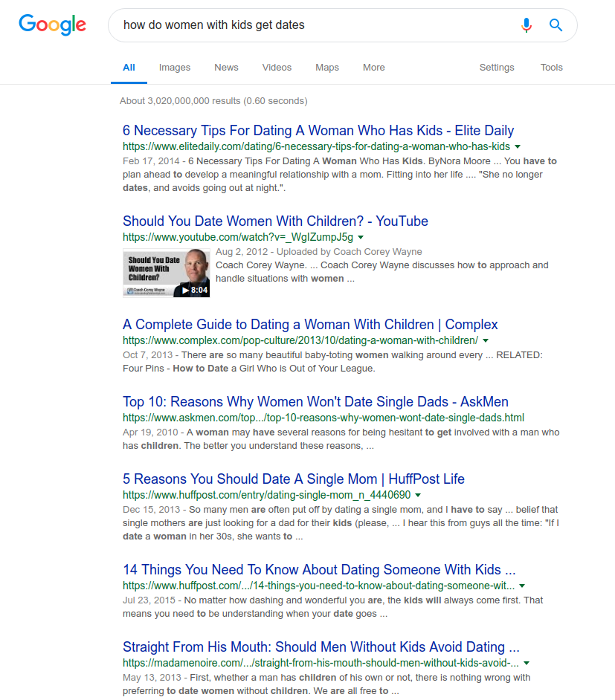
Task: Switch to the Maps tab
Action: (327, 68)
